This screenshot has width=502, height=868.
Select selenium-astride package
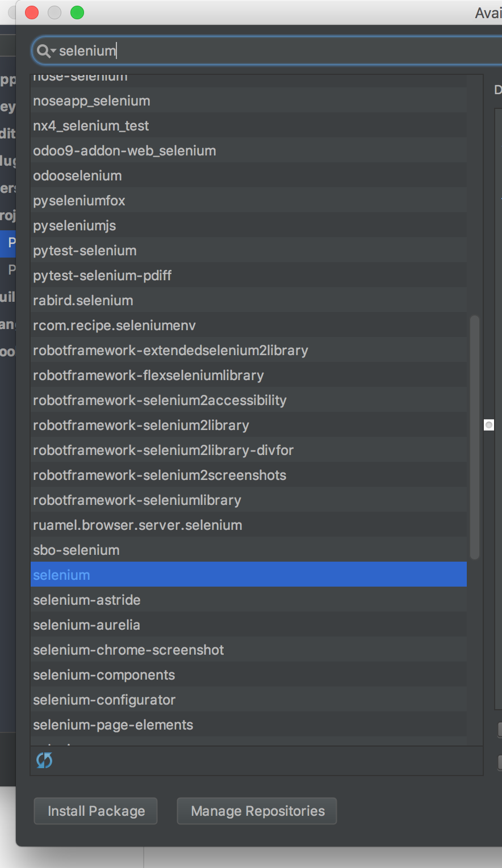249,600
